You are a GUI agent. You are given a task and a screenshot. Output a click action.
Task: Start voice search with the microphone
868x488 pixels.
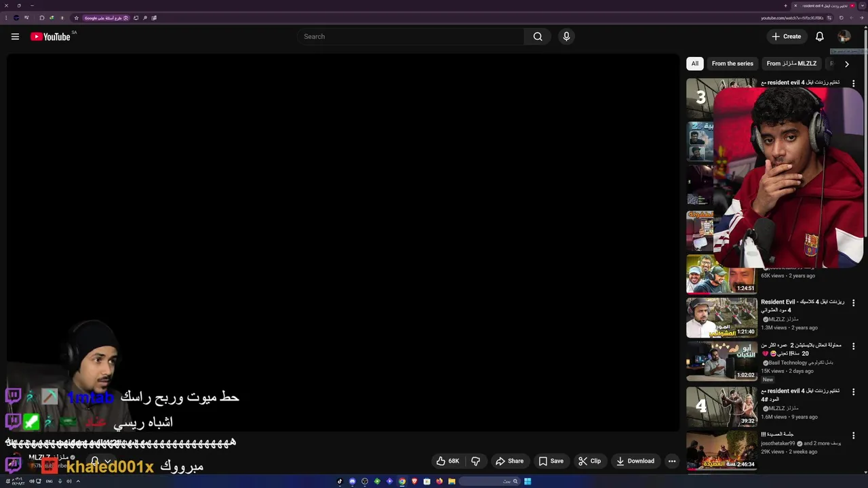566,37
